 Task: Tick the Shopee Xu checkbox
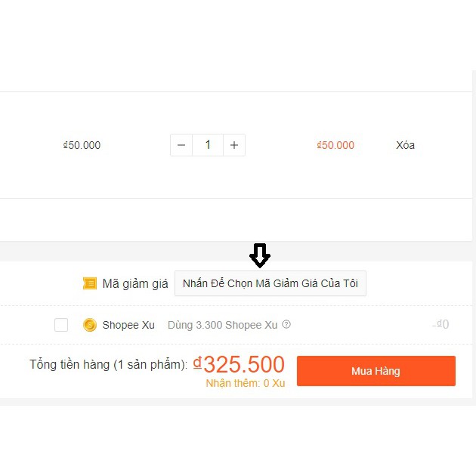61,325
